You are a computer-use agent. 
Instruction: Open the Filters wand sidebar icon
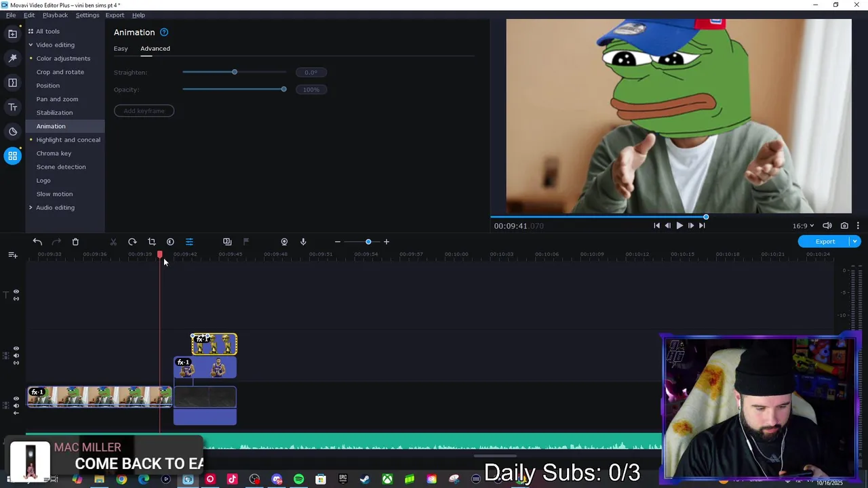(12, 58)
